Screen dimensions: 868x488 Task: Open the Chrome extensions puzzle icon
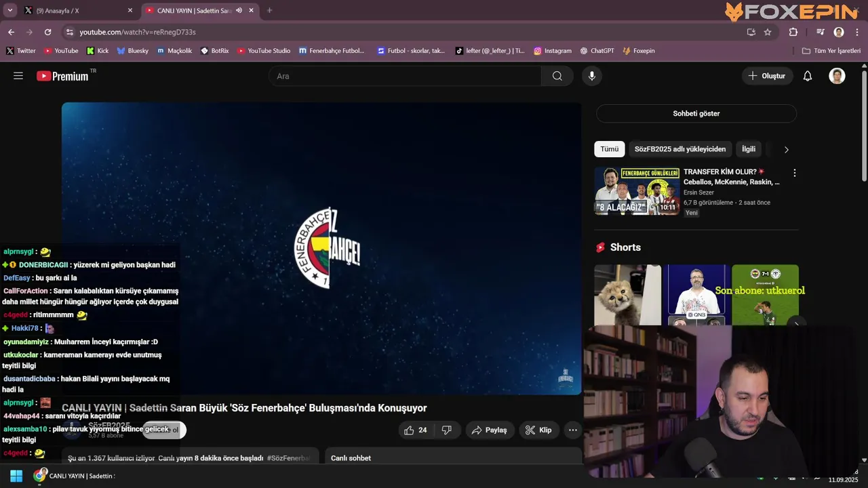(x=793, y=32)
